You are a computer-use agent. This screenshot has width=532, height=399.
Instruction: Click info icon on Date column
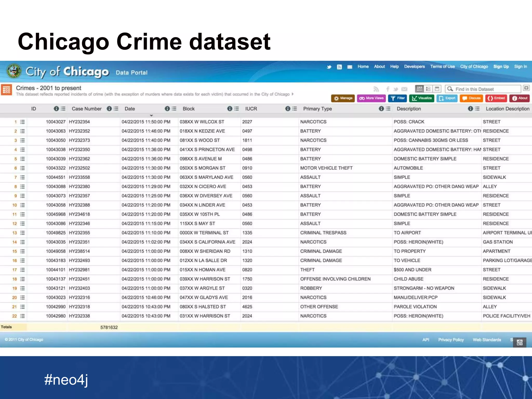pos(167,109)
